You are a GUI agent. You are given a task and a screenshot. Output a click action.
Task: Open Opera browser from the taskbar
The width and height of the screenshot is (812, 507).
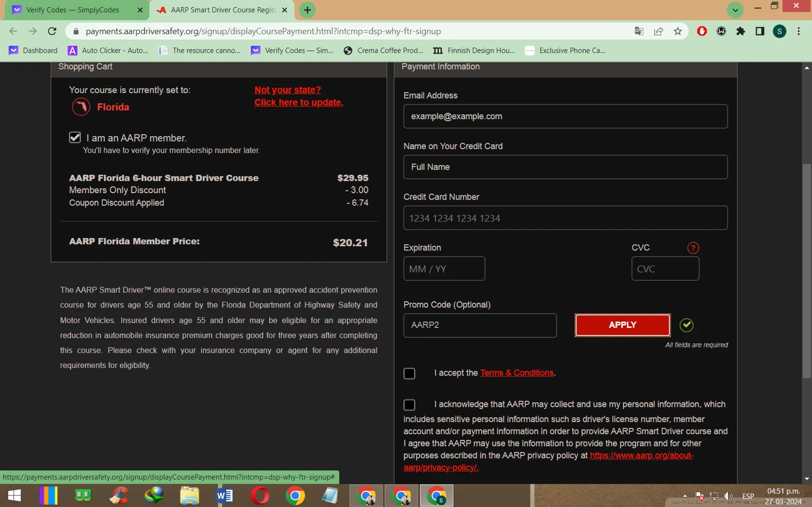coord(260,496)
